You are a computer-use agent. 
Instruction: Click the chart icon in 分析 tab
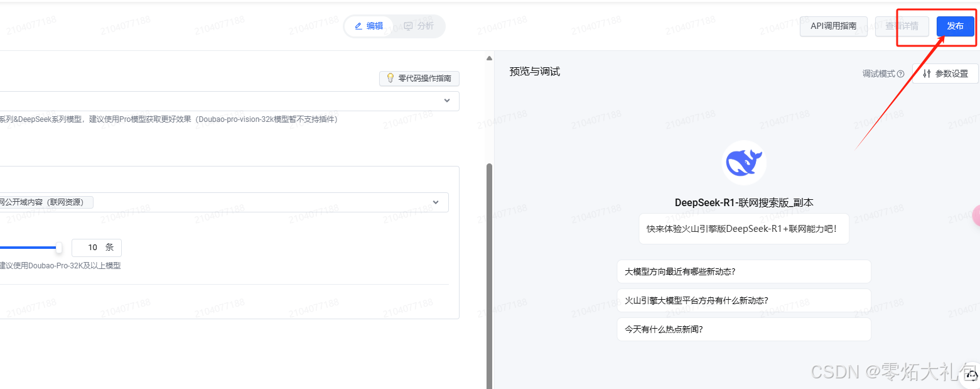click(408, 26)
